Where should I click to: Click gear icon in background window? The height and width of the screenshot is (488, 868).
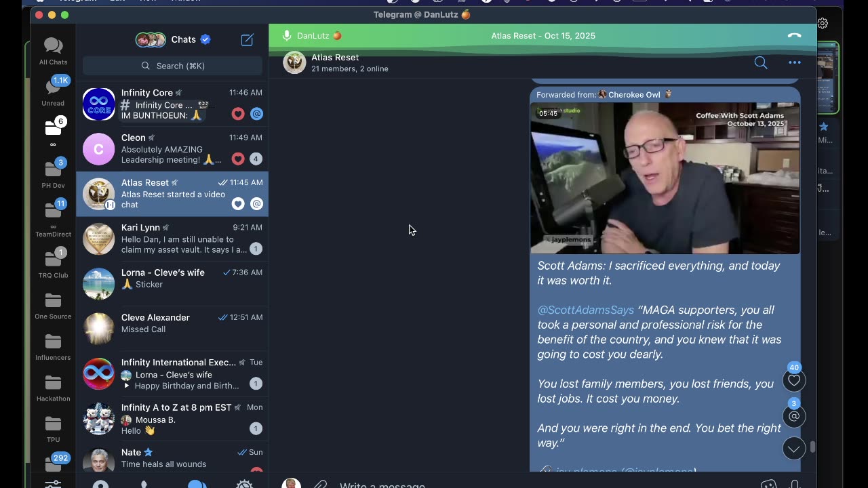point(823,23)
